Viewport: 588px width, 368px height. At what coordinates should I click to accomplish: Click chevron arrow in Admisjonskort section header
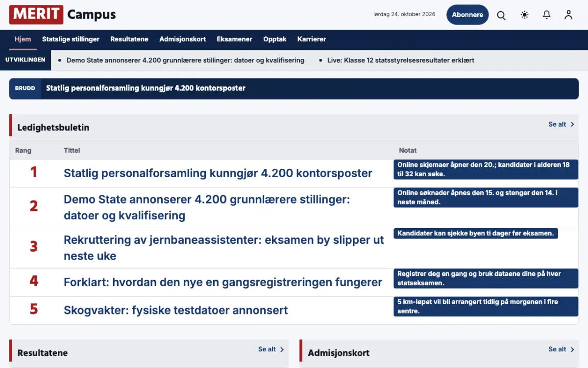point(572,349)
